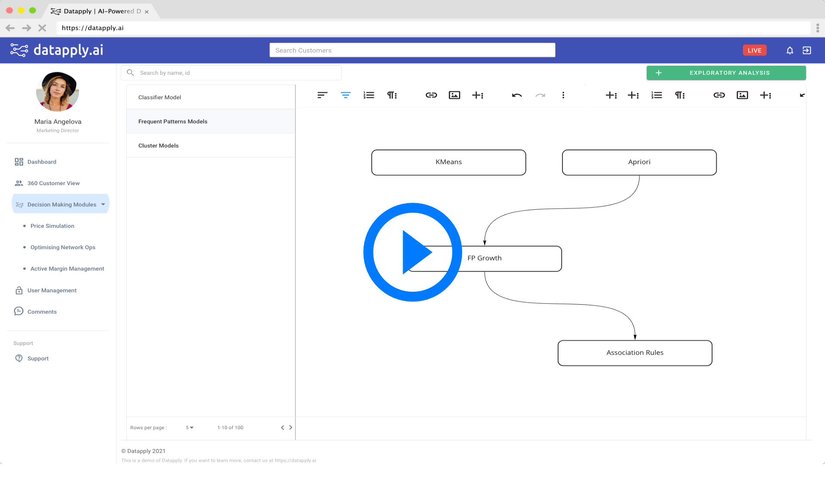Viewport: 825px width, 504px height.
Task: Click the undo arrow in toolbar
Action: pyautogui.click(x=517, y=95)
